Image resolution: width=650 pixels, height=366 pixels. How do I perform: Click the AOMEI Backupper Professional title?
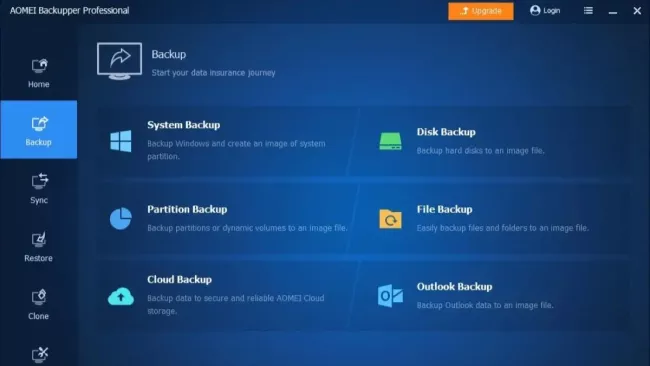click(70, 10)
